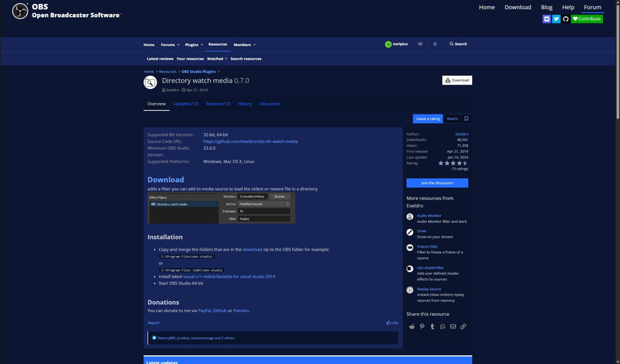Click the Replay Source resource icon

[x=410, y=290]
